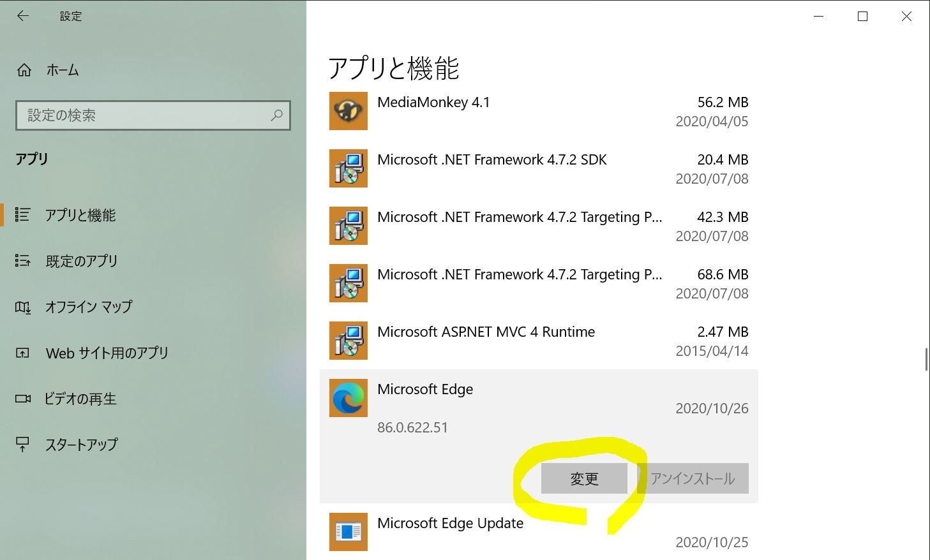Open the ホーム home icon
The height and width of the screenshot is (560, 930).
click(24, 70)
